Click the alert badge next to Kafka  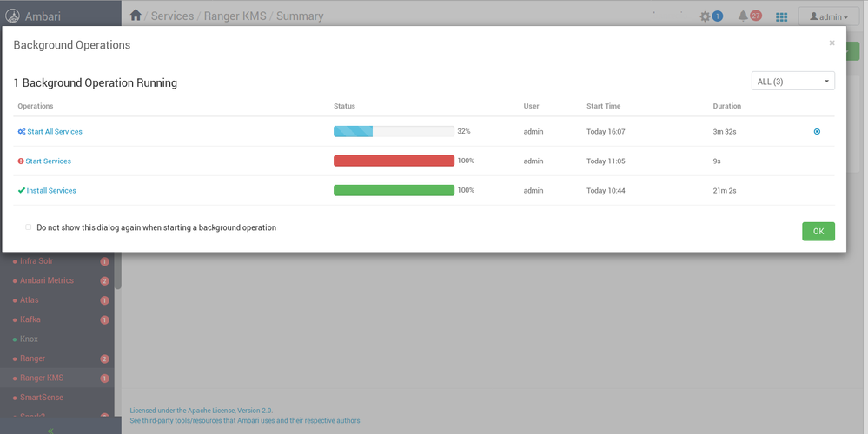tap(104, 319)
